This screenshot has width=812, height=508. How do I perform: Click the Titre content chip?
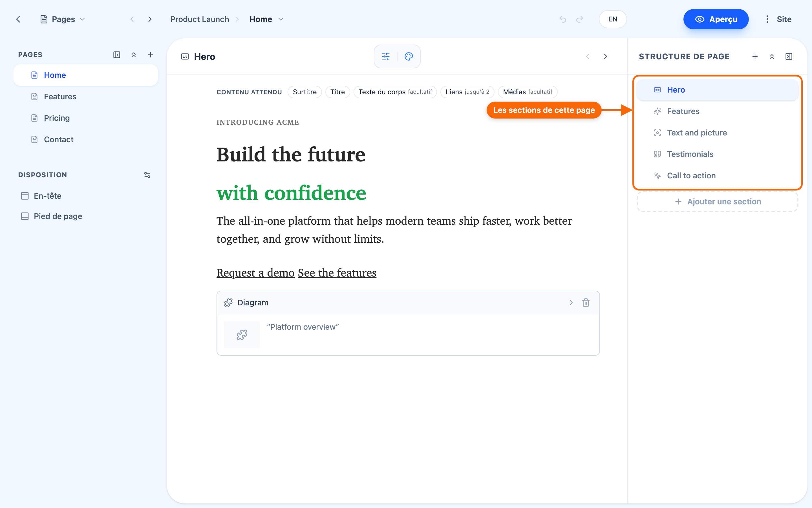click(x=337, y=92)
